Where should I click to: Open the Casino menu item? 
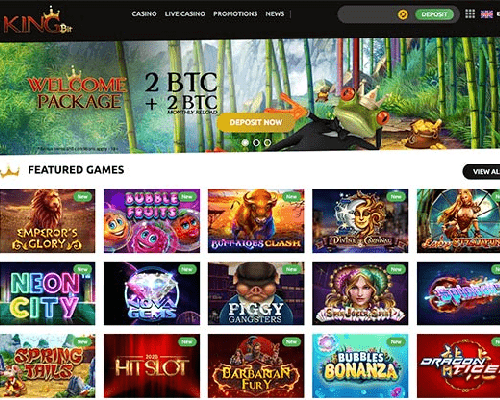tap(144, 14)
